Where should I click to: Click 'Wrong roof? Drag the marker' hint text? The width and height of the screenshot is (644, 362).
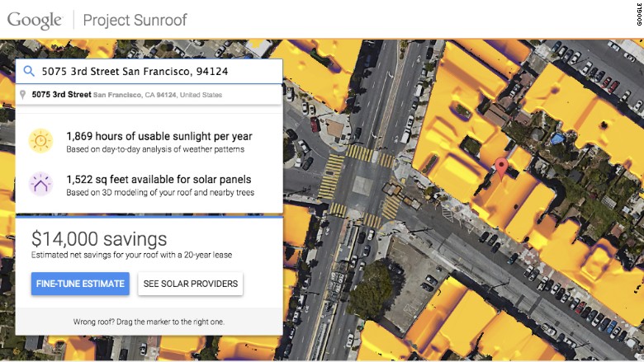point(149,322)
